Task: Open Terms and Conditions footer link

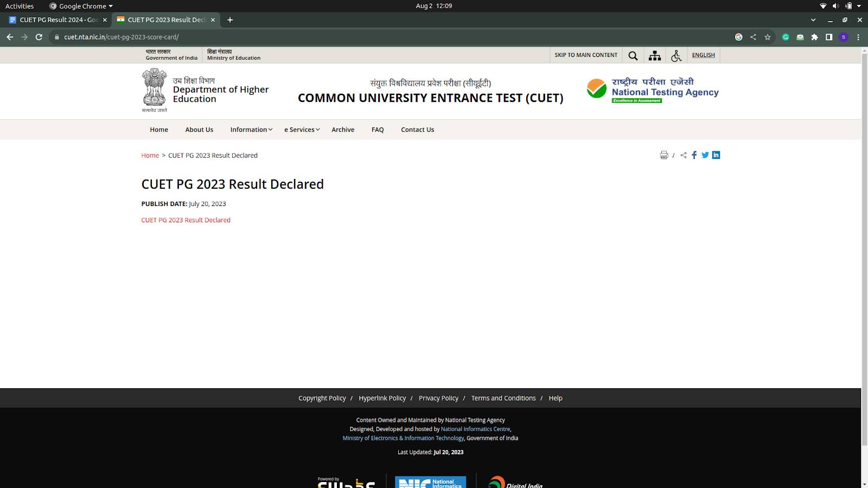Action: click(x=503, y=398)
